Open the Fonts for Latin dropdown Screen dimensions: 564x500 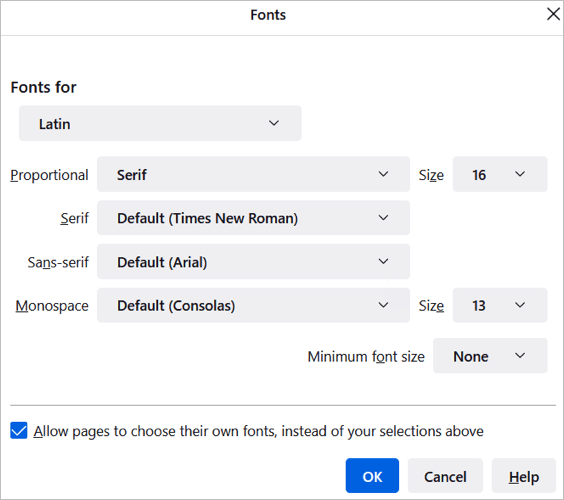click(160, 123)
